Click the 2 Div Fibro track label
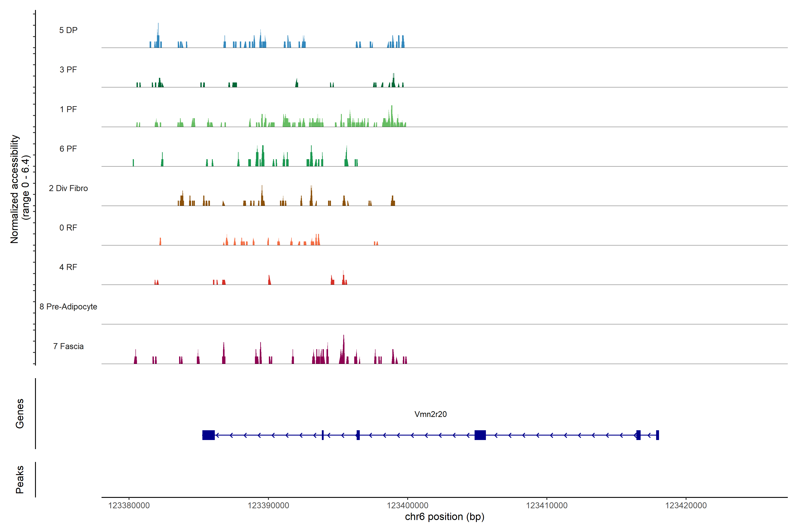The image size is (798, 532). 68,188
